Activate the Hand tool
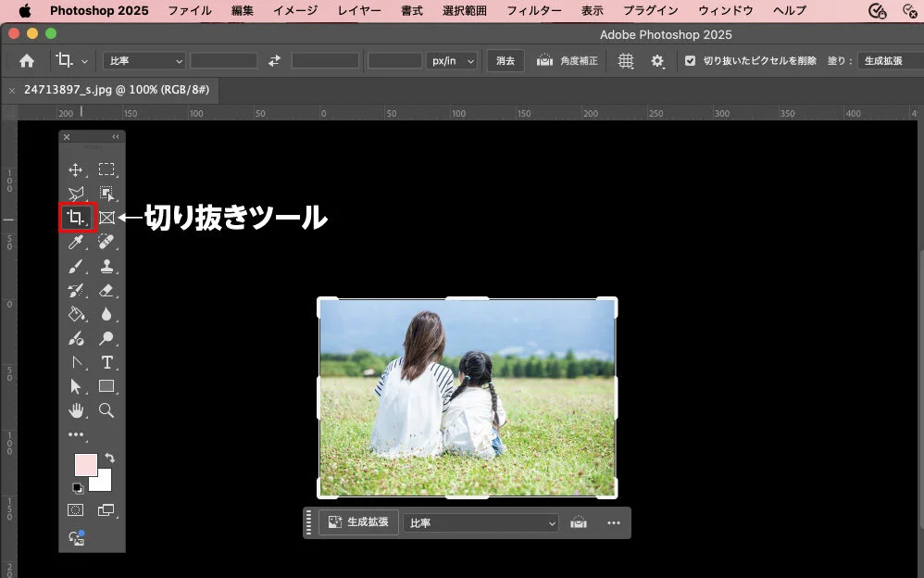Viewport: 924px width, 578px height. tap(76, 410)
